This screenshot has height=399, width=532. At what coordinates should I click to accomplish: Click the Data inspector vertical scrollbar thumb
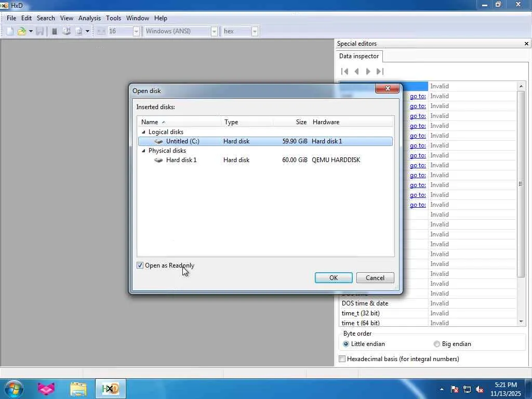521,184
